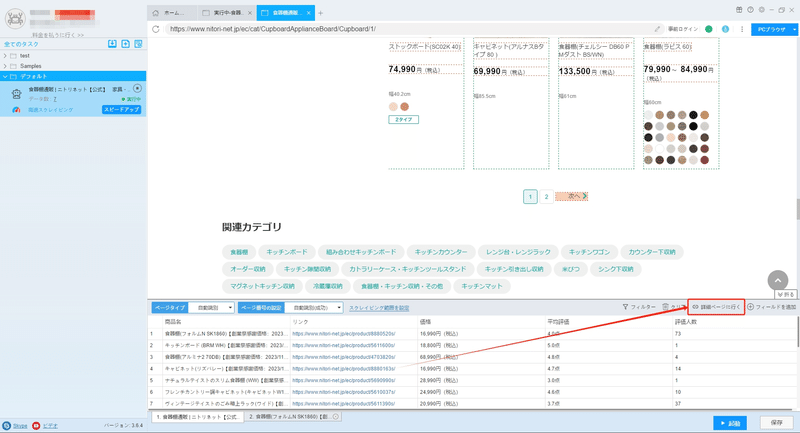Screen dimensions: 800x433
Task: Click the speed gauge icon beside 高速スクレイピング
Action: (16, 110)
